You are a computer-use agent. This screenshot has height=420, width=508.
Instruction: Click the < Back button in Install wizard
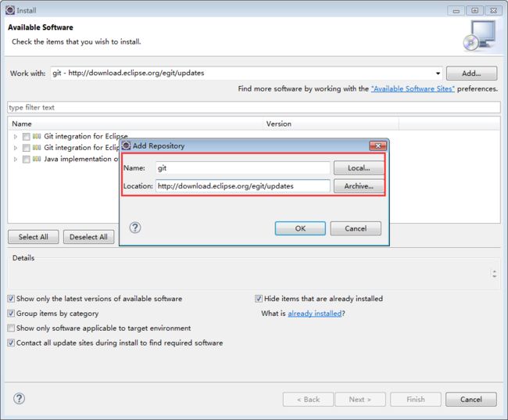[x=308, y=399]
